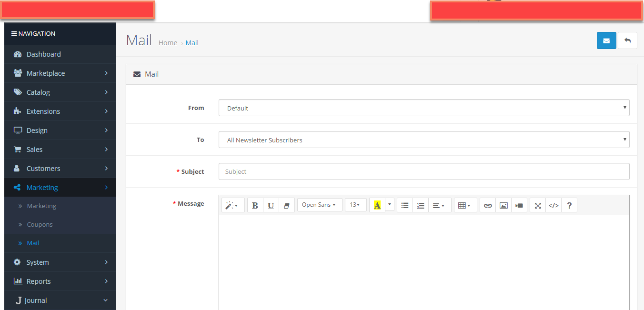
Task: Click the Insert Link icon
Action: tap(488, 205)
